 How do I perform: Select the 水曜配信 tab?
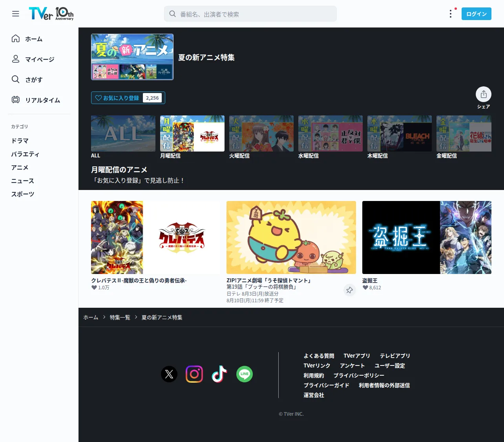(331, 137)
